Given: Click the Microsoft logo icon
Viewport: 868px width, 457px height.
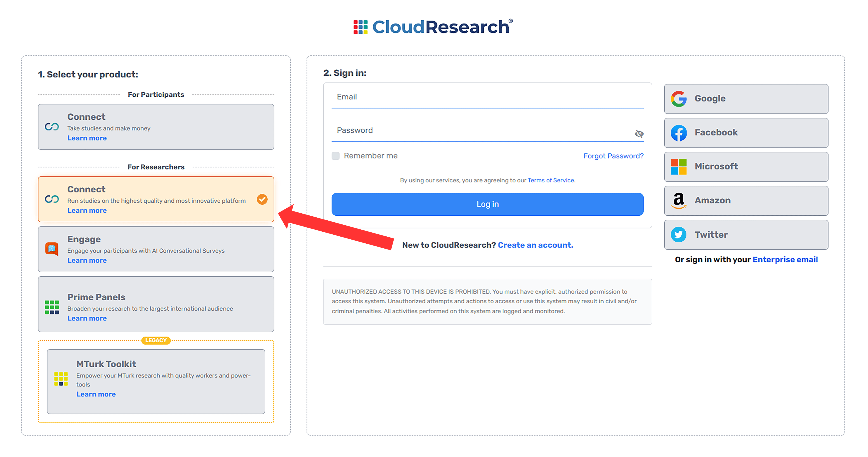Looking at the screenshot, I should (679, 167).
